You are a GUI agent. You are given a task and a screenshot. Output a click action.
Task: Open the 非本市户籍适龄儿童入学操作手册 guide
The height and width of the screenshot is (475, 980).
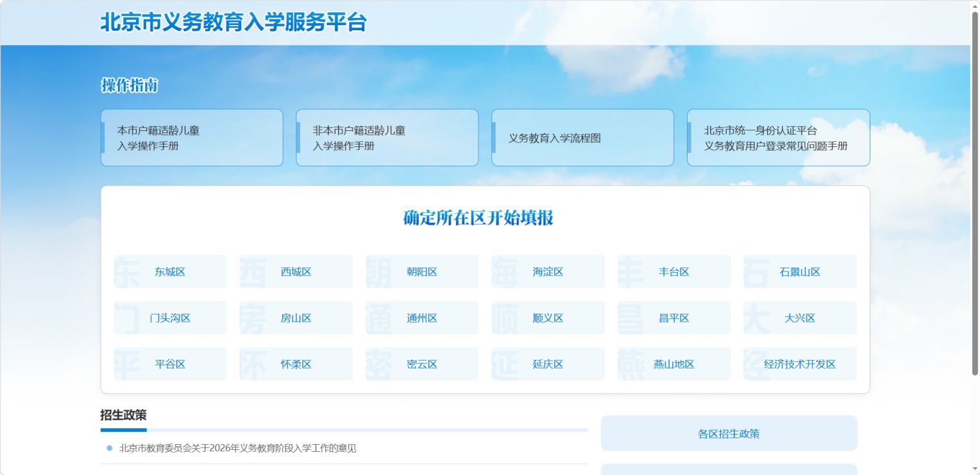click(x=387, y=137)
